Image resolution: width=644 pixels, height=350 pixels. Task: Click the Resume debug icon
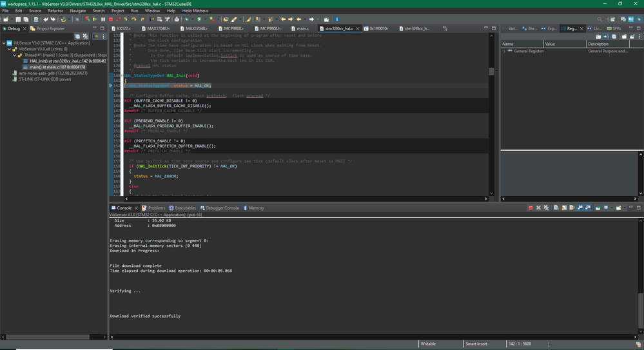(95, 19)
